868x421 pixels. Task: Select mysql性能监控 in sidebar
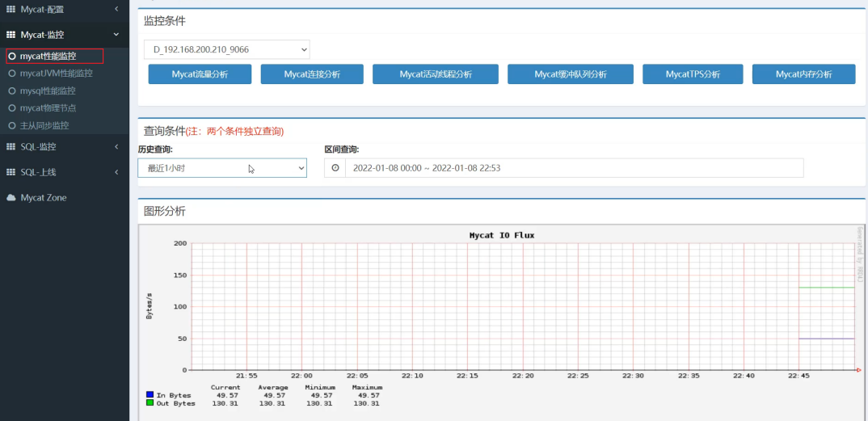[x=48, y=91]
